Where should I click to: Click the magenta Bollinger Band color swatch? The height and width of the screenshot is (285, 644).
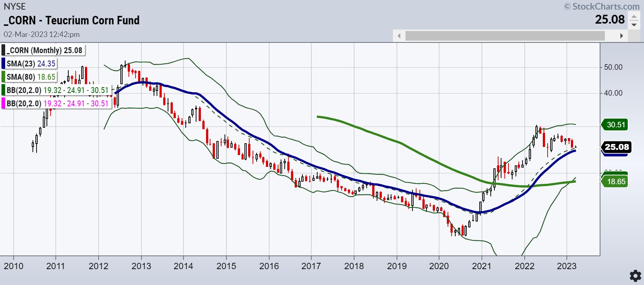pyautogui.click(x=3, y=103)
